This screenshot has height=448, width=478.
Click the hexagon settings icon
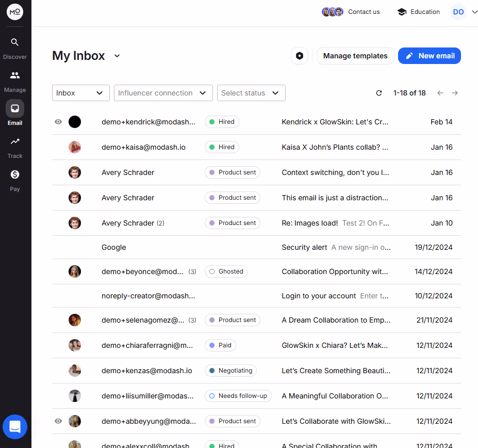click(x=300, y=56)
